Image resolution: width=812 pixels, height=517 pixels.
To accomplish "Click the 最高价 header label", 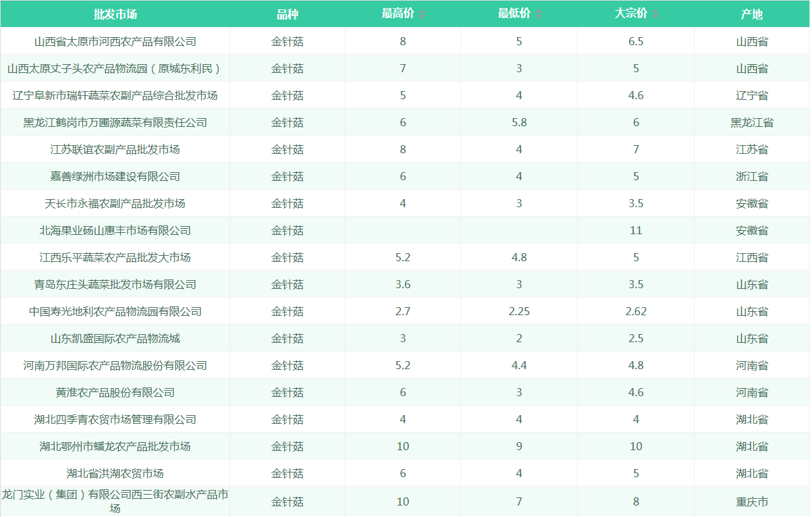I will [x=398, y=14].
